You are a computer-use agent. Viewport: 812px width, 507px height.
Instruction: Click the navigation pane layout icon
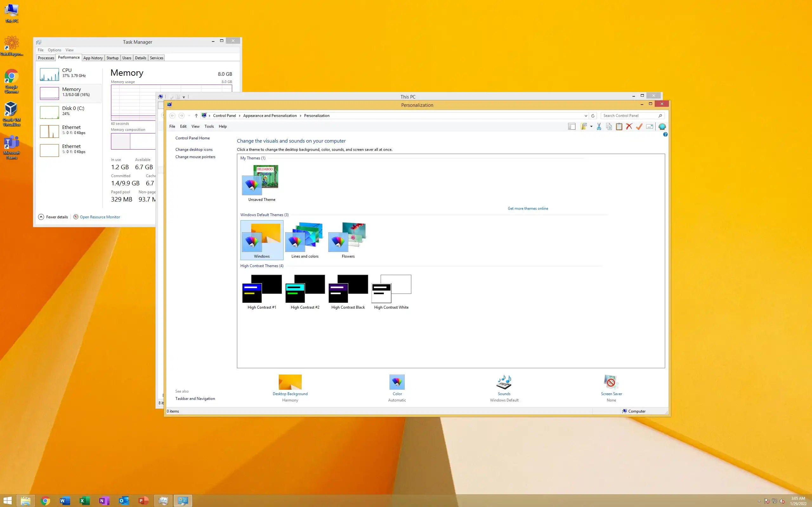tap(572, 126)
